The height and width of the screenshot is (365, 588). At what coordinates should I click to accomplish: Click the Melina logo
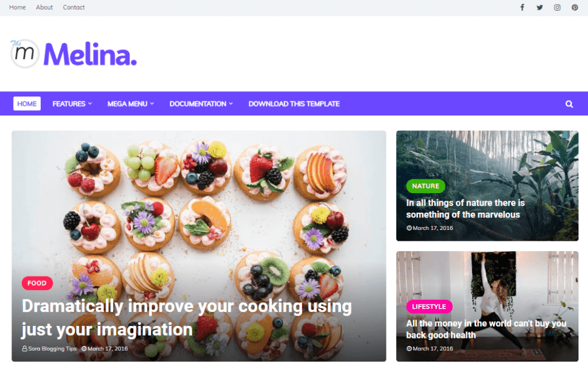pyautogui.click(x=73, y=54)
